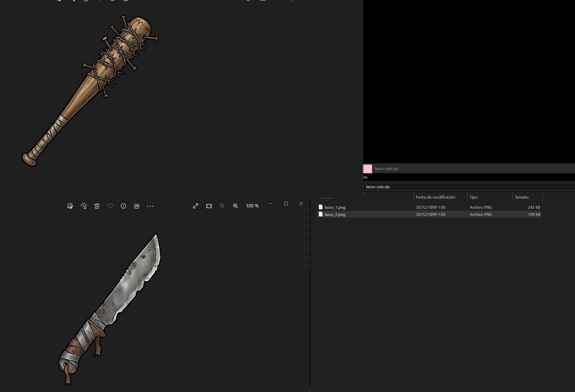The width and height of the screenshot is (575, 392).
Task: Share the photo using the share icon
Action: (x=137, y=206)
